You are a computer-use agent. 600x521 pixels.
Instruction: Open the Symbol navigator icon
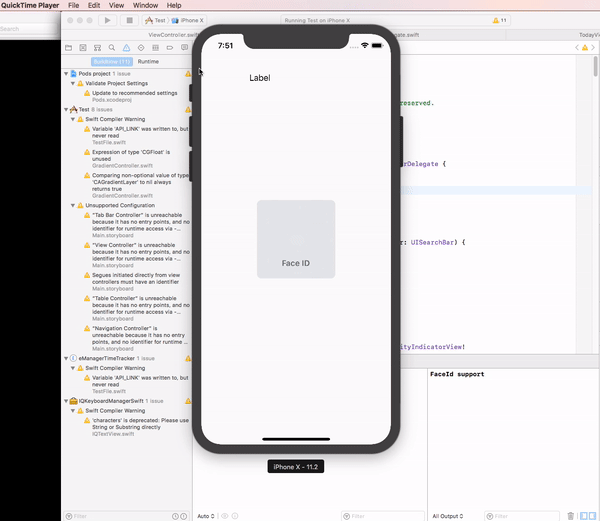pyautogui.click(x=97, y=47)
